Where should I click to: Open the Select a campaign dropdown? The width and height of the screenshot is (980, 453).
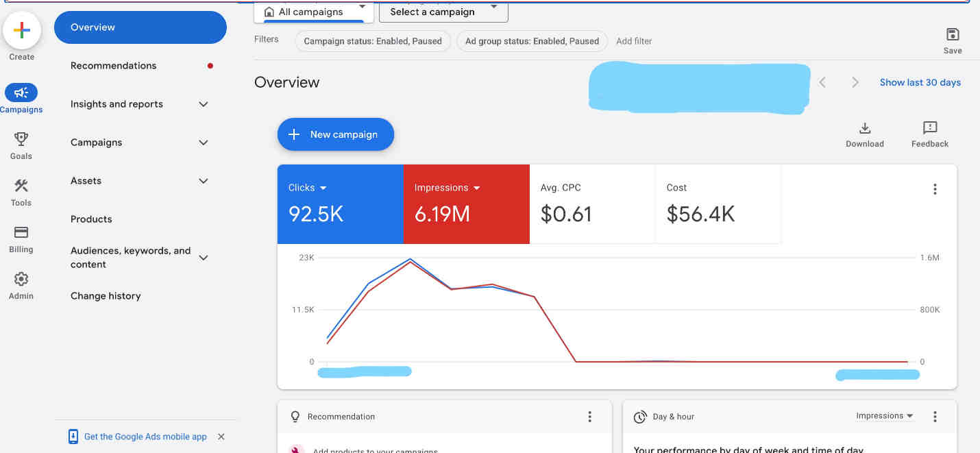pos(443,12)
